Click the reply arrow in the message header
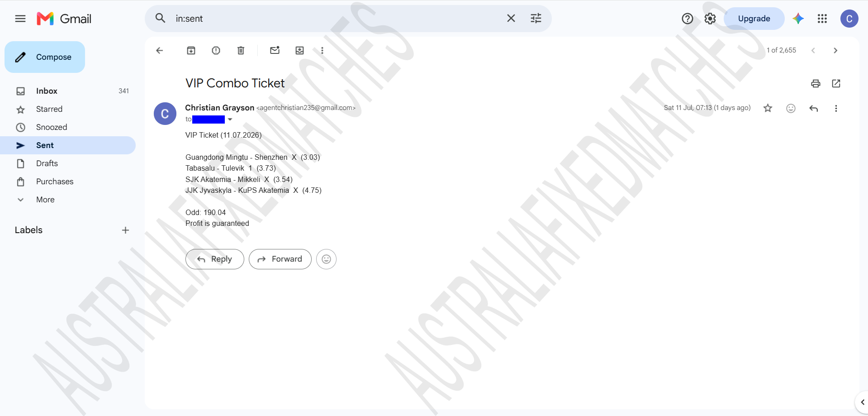This screenshot has height=416, width=868. tap(814, 108)
